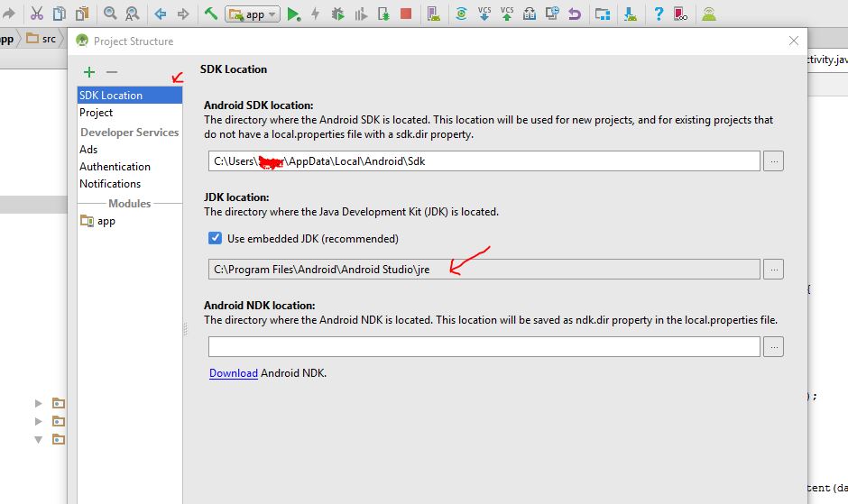Click the JDK location path field
Image resolution: width=848 pixels, height=504 pixels.
484,270
